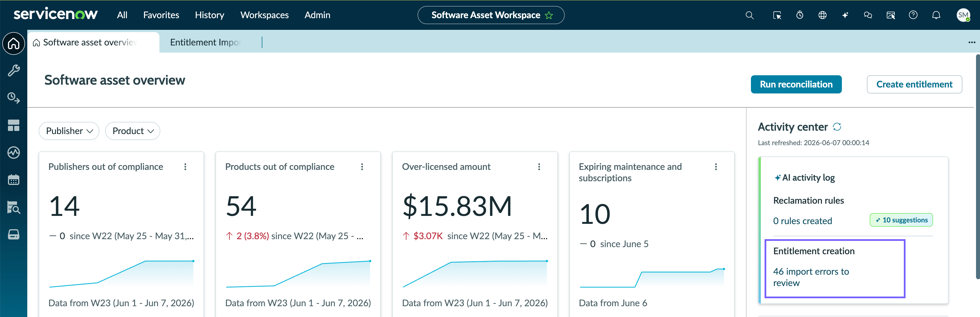Open the activity pulse sidebar icon

(14, 153)
